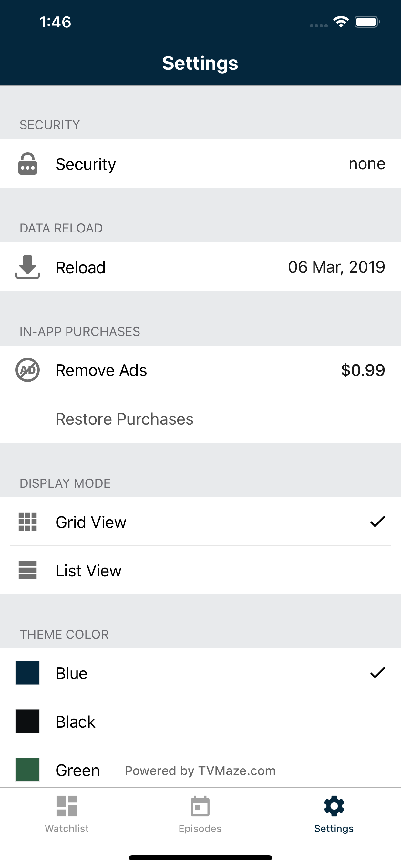This screenshot has width=401, height=868.
Task: Tap the Reload download arrow icon
Action: tap(28, 267)
